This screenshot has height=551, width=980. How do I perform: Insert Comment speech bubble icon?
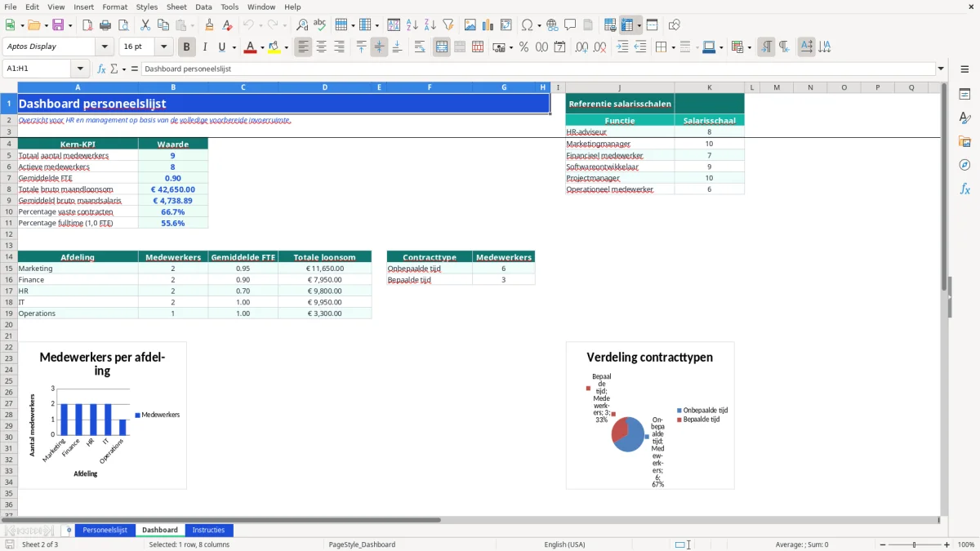pyautogui.click(x=570, y=25)
